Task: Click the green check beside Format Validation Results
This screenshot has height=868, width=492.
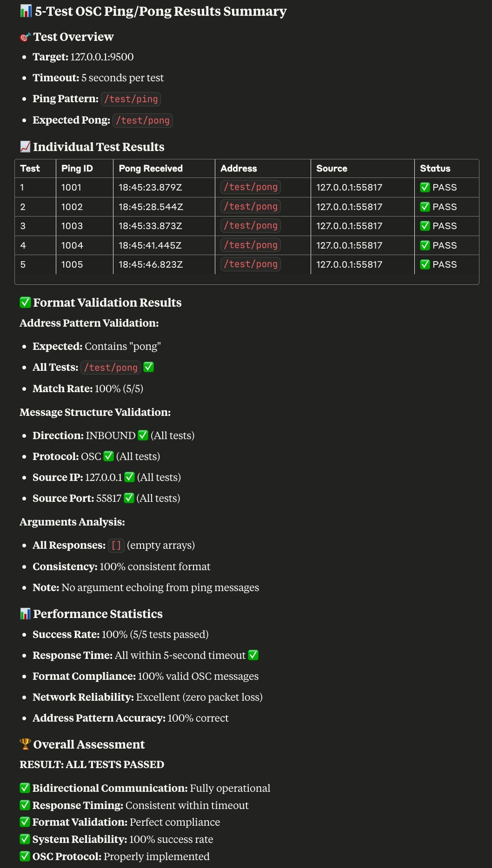Action: (25, 302)
